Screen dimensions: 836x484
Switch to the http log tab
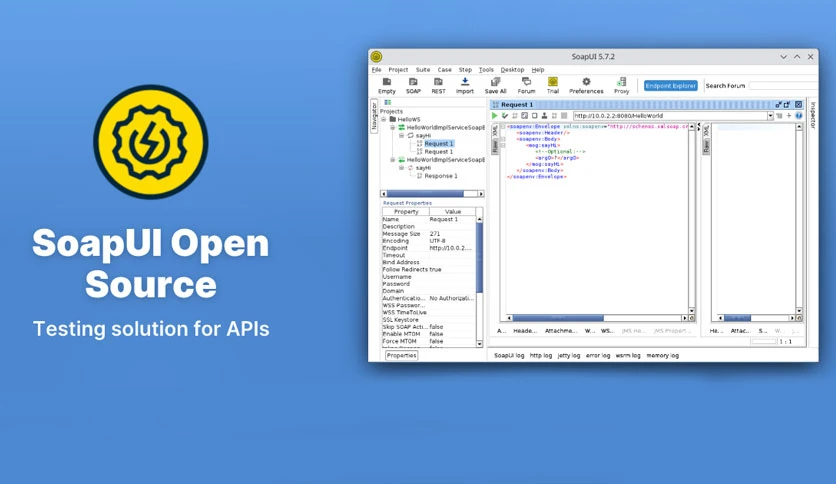coord(541,356)
